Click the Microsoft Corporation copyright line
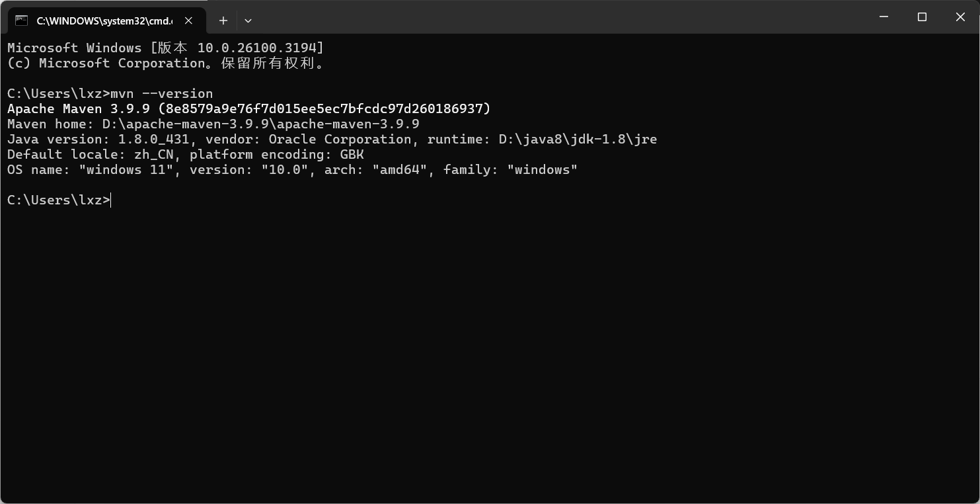 pyautogui.click(x=165, y=63)
